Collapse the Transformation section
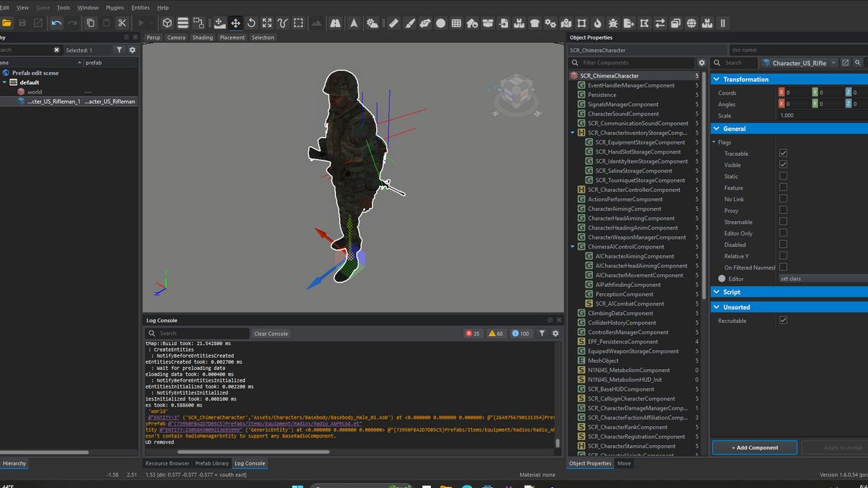Viewport: 868px width, 488px height. pyautogui.click(x=716, y=80)
